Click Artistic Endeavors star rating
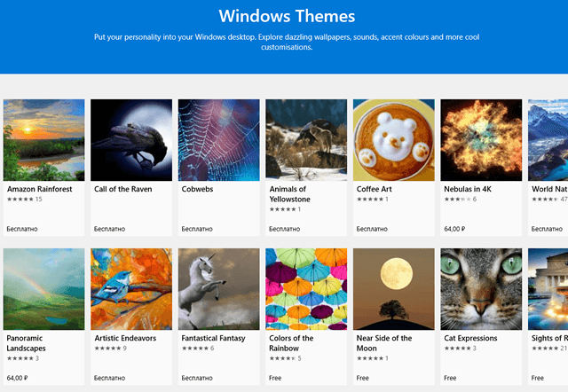Viewport: 568px width, 392px height. (x=107, y=349)
